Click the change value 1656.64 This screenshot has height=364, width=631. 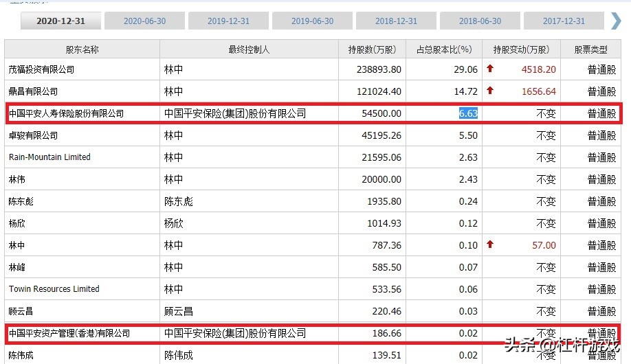click(538, 91)
